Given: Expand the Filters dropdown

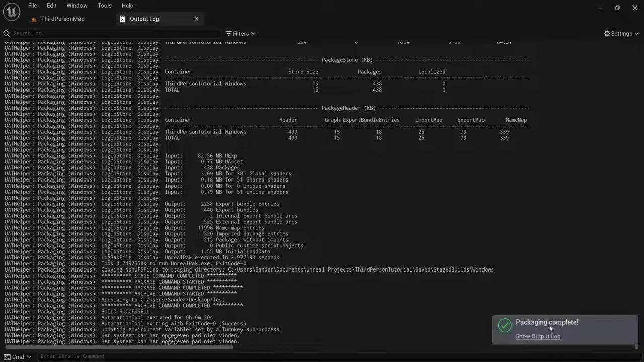Looking at the screenshot, I should pyautogui.click(x=240, y=33).
